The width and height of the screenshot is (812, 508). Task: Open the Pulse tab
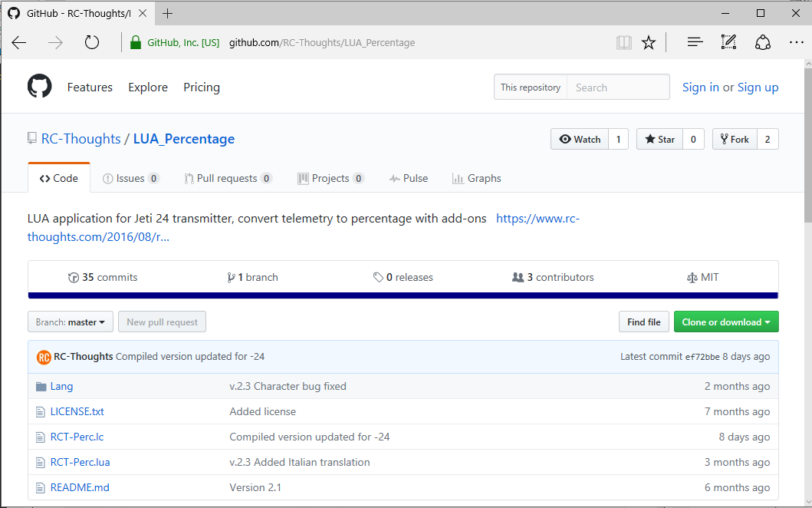[x=409, y=178]
